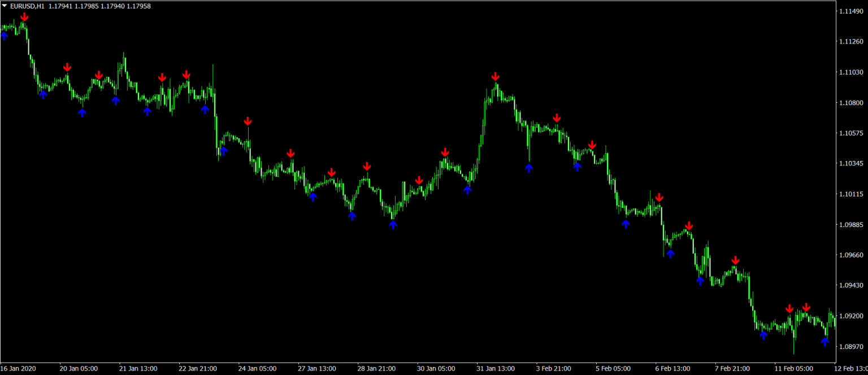
Task: Select blue up arrow at the 28 Jan 21:00 low
Action: [x=393, y=224]
